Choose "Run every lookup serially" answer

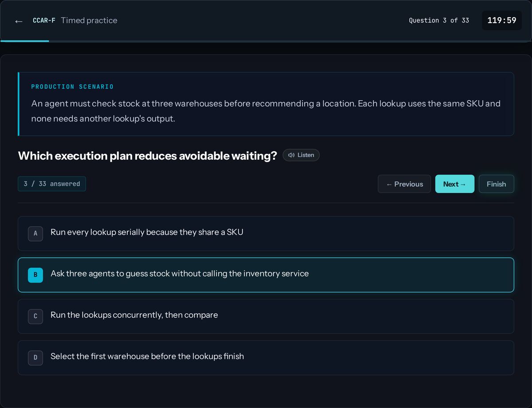click(x=266, y=234)
